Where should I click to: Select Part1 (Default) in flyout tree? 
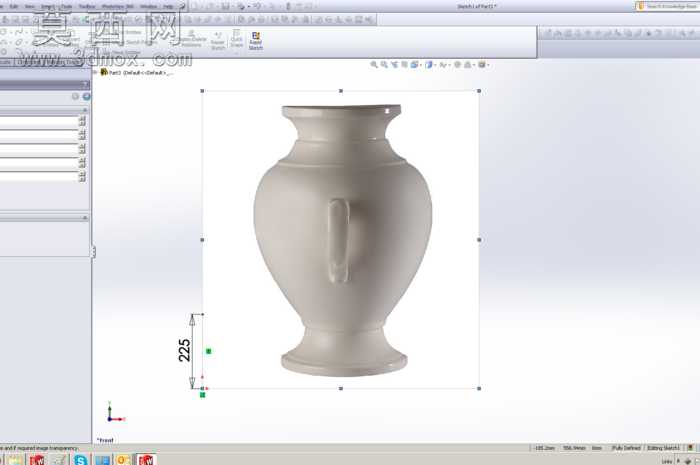tap(137, 72)
